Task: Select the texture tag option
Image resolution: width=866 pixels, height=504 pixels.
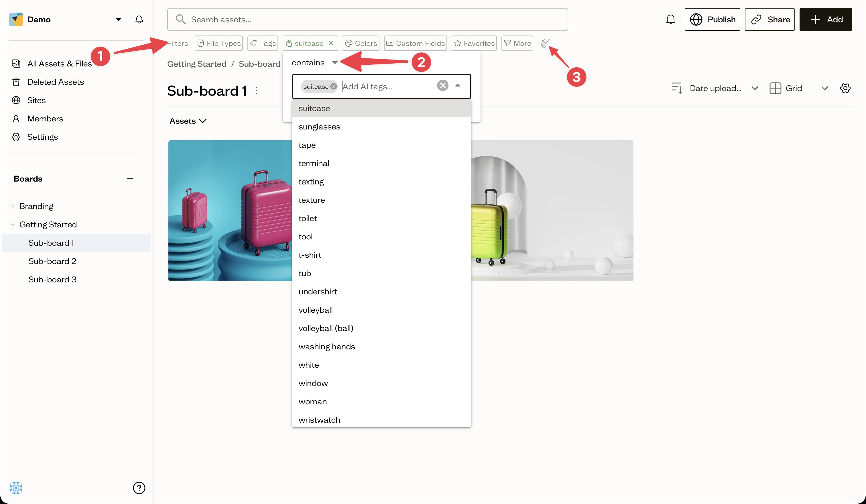Action: (381, 200)
